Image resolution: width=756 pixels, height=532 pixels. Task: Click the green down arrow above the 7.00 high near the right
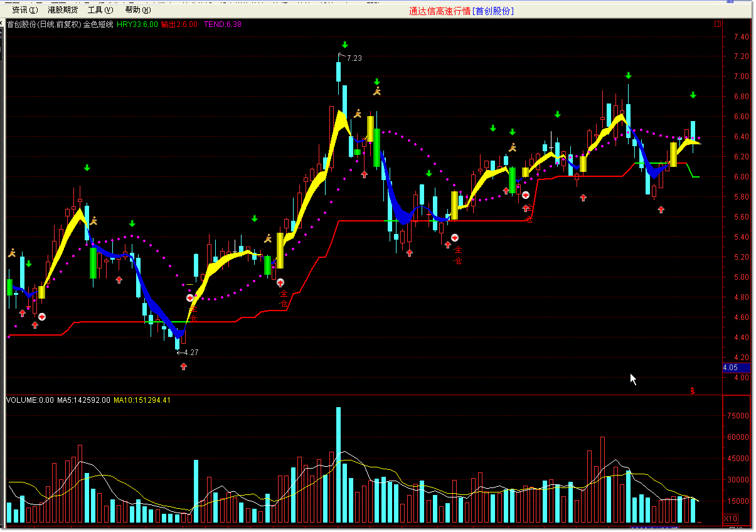[x=628, y=76]
